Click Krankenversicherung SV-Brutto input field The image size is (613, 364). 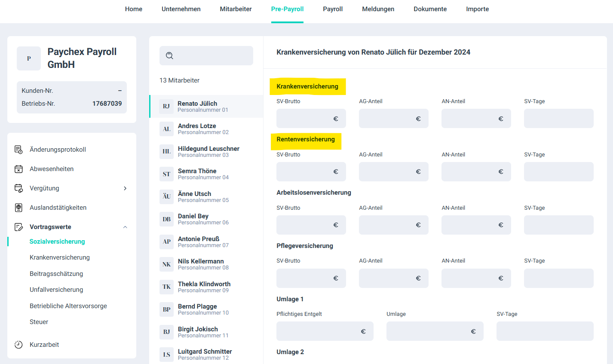(305, 119)
